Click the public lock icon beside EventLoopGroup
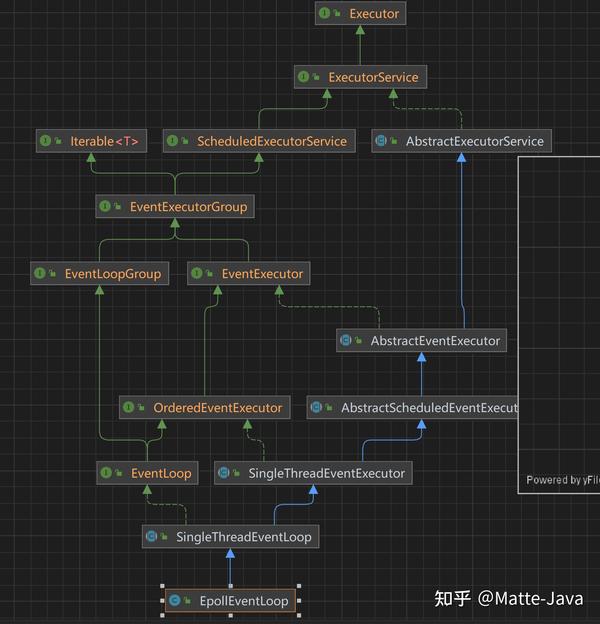600x624 pixels. [x=53, y=273]
